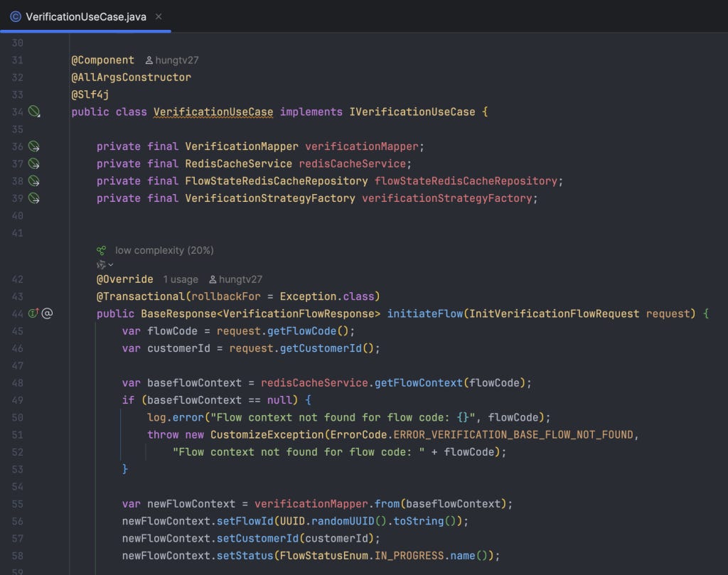Image resolution: width=728 pixels, height=575 pixels.
Task: Click CustomizeException on line 51
Action: click(x=267, y=435)
